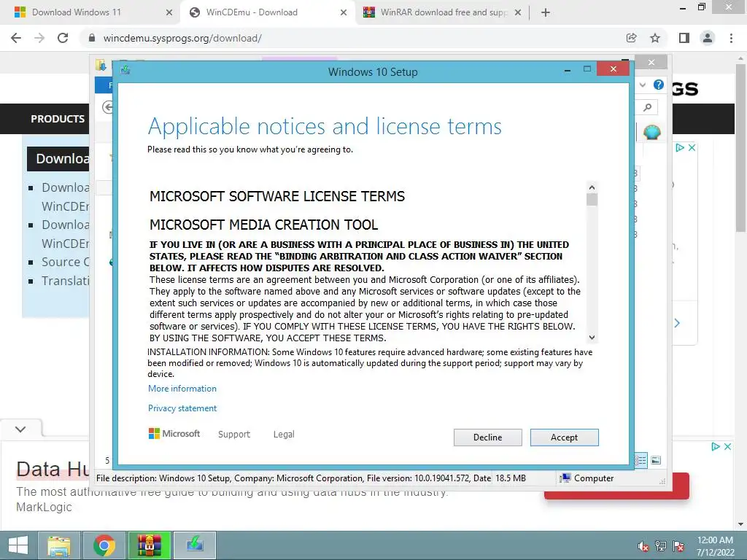Go back in Chrome
Image resolution: width=747 pixels, height=560 pixels.
[16, 38]
